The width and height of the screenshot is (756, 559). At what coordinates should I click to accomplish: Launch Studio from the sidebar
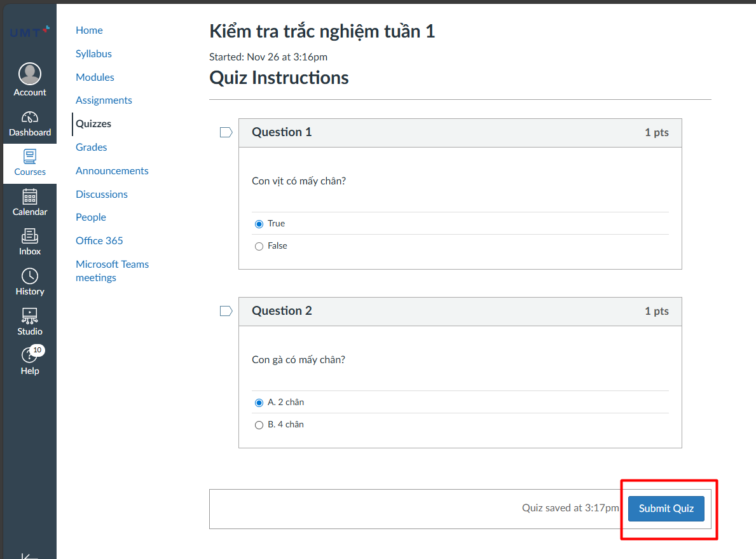(30, 316)
